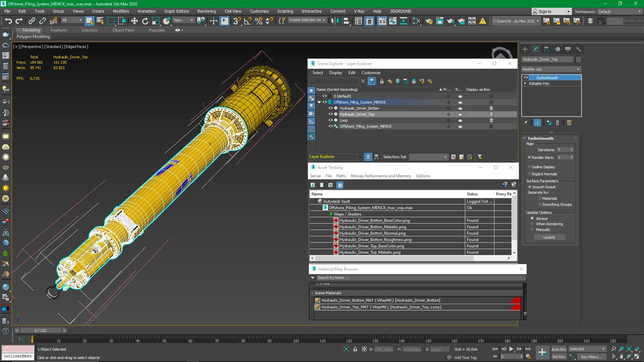Screen dimensions: 644x362
Task: Click the lock icon in Scene Explorer toolbar
Action: 382,81
